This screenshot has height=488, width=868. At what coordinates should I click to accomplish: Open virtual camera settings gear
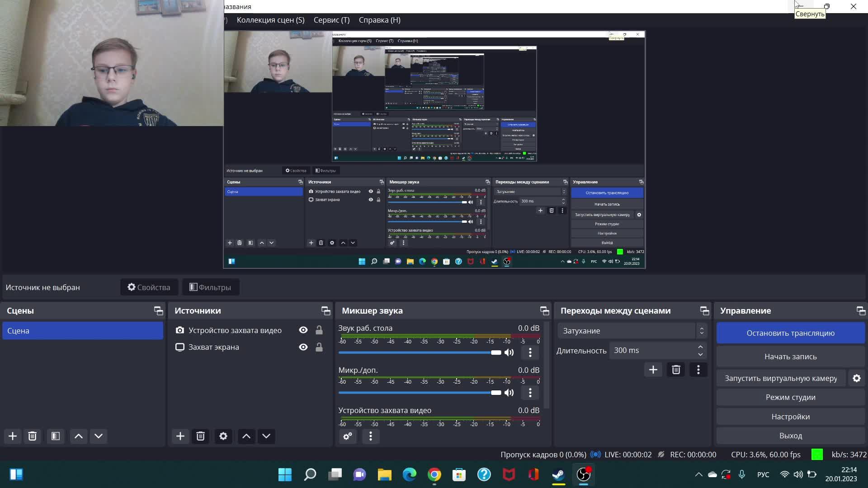point(857,378)
